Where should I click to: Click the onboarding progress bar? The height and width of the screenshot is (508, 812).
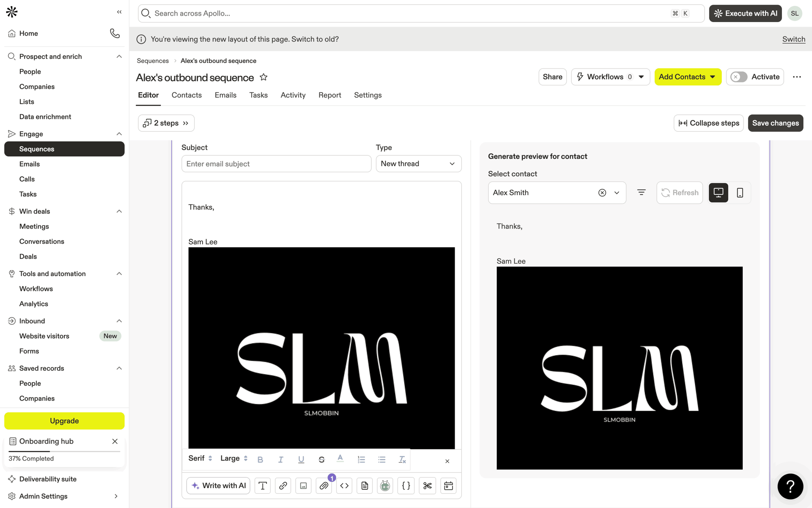coord(64,452)
